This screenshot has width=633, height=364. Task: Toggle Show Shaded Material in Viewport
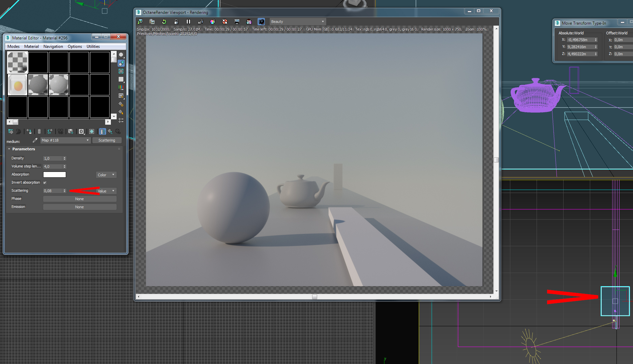(92, 131)
